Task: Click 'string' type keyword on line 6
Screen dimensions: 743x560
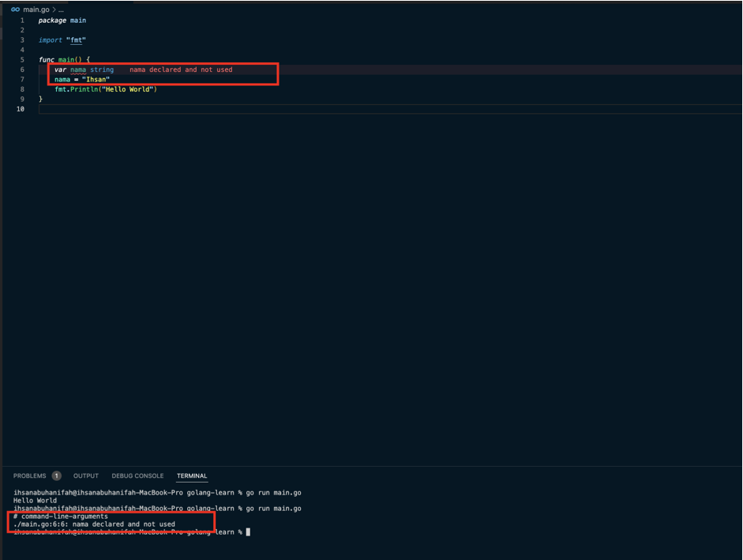Action: click(102, 70)
